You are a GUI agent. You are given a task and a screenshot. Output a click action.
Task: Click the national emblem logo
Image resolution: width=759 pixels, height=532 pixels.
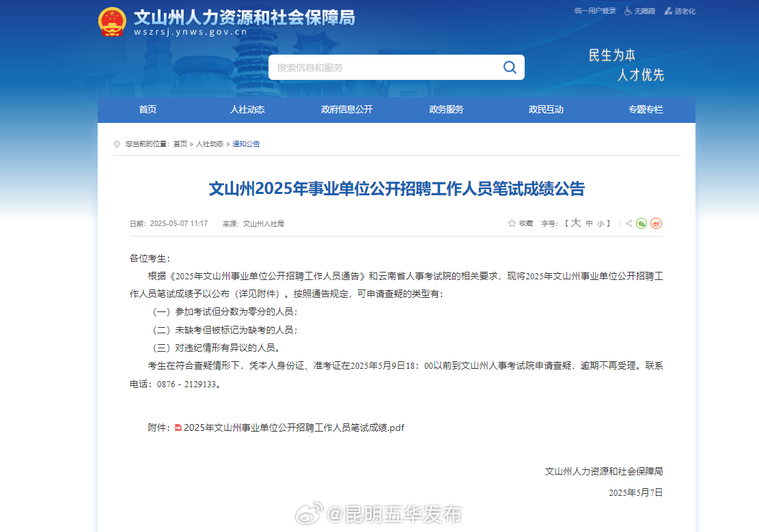click(112, 22)
